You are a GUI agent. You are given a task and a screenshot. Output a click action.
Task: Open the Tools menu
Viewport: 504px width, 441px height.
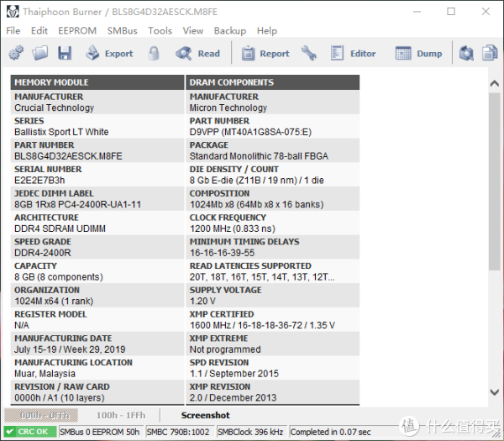[160, 31]
